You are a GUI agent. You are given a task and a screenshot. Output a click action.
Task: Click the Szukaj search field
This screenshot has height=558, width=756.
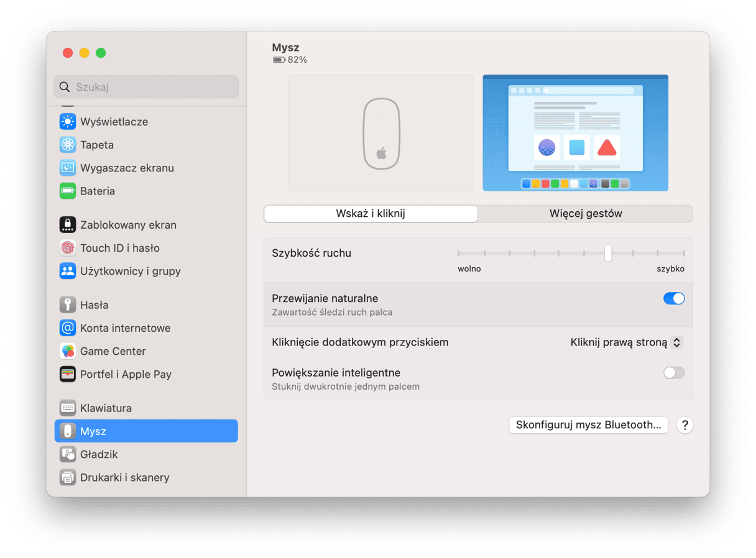point(146,87)
